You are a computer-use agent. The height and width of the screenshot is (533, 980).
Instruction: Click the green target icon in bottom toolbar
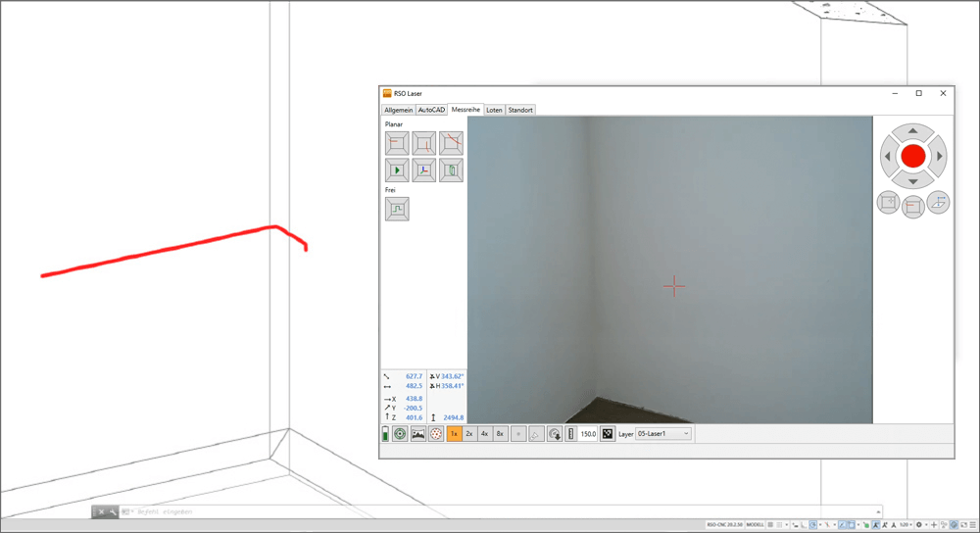pyautogui.click(x=400, y=434)
